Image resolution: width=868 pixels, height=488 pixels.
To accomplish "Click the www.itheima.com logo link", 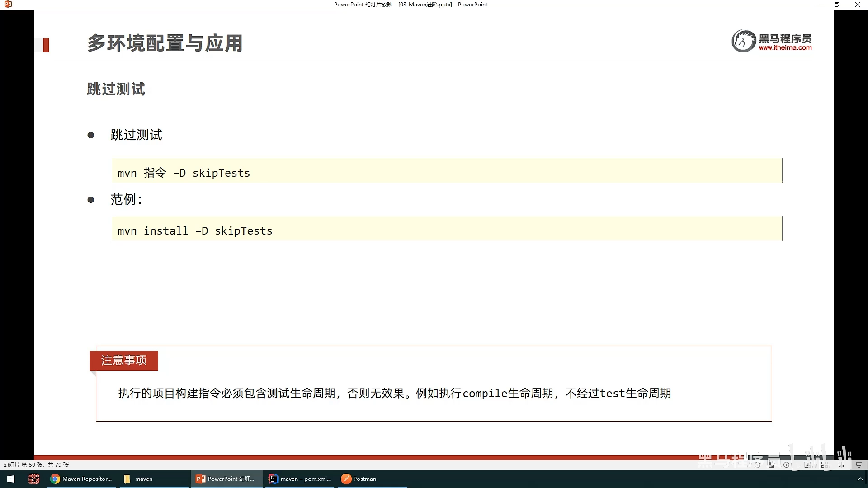I will (x=785, y=47).
